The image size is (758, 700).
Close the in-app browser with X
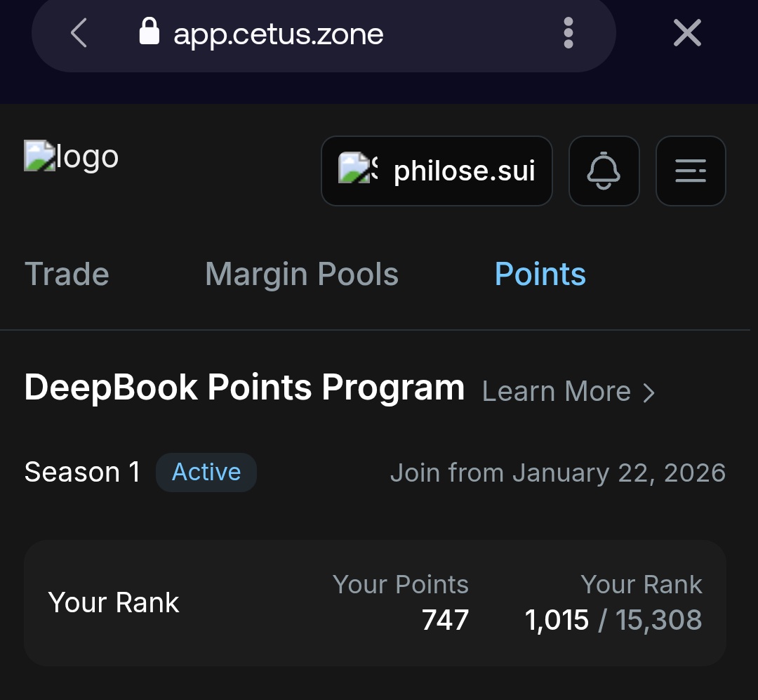(x=687, y=33)
